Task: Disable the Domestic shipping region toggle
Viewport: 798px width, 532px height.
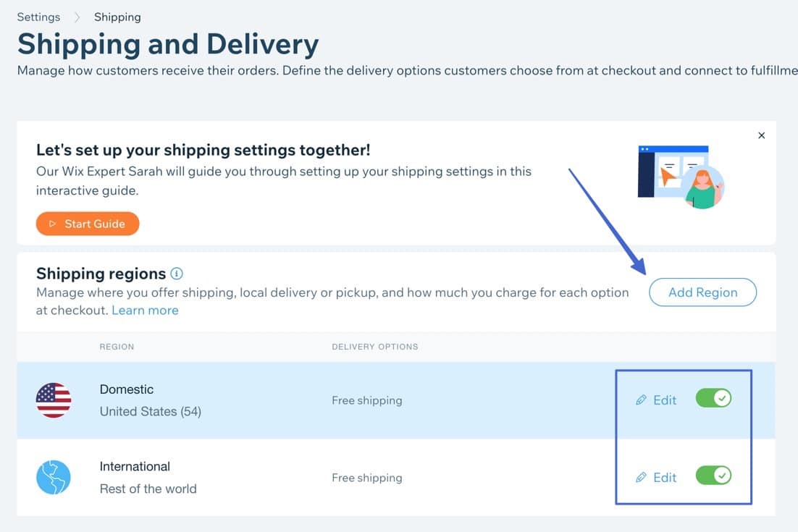Action: tap(713, 398)
